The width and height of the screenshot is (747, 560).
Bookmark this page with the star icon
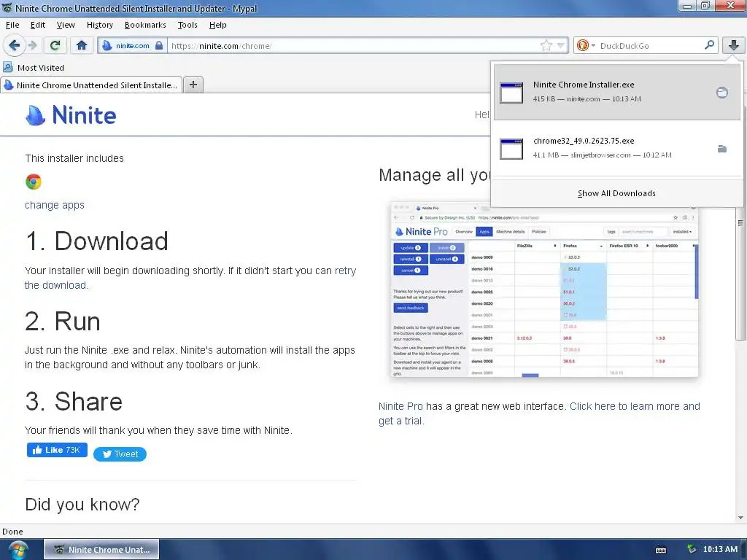click(546, 46)
